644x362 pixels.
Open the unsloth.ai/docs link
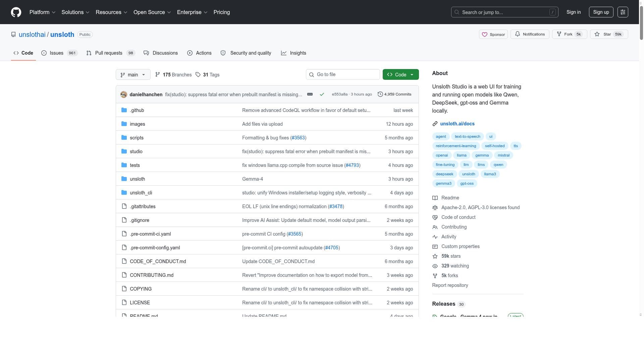tap(457, 124)
